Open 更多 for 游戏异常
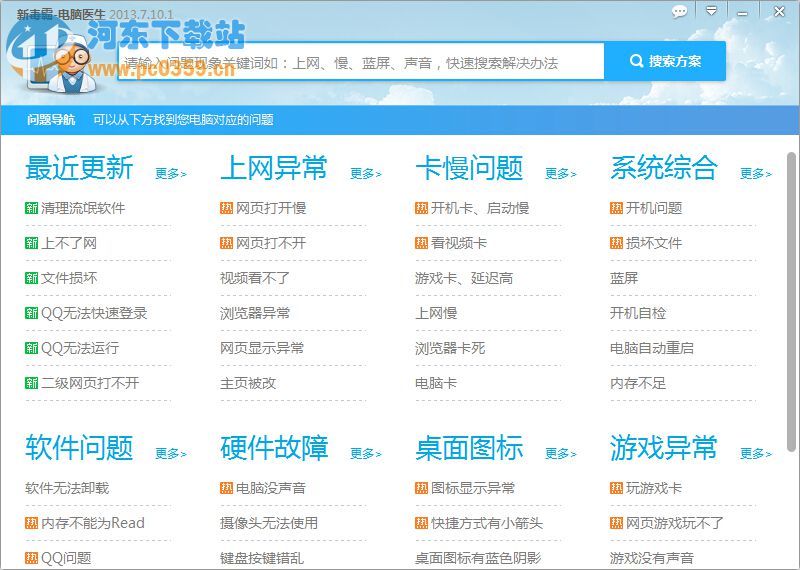This screenshot has height=570, width=800. pyautogui.click(x=756, y=454)
